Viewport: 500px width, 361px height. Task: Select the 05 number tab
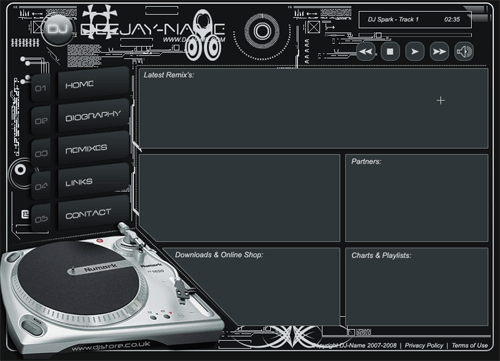41,219
